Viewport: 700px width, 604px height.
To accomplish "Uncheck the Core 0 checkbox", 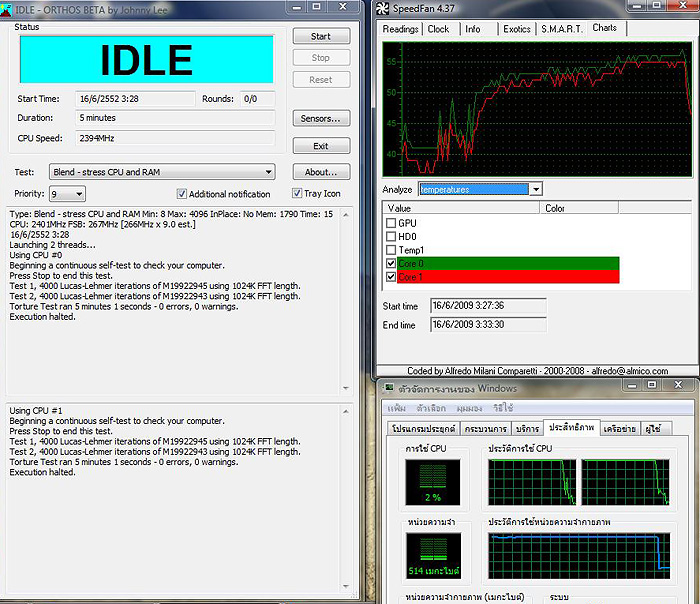I will point(391,263).
